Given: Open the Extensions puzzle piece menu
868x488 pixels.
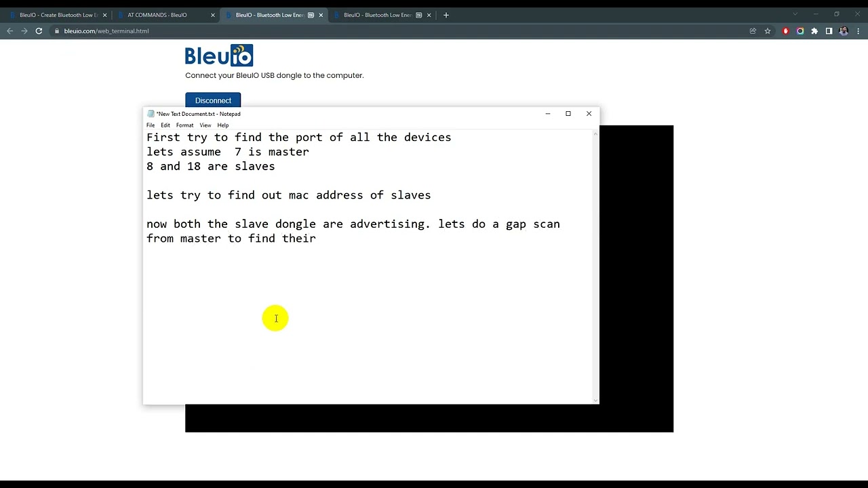Looking at the screenshot, I should click(814, 30).
